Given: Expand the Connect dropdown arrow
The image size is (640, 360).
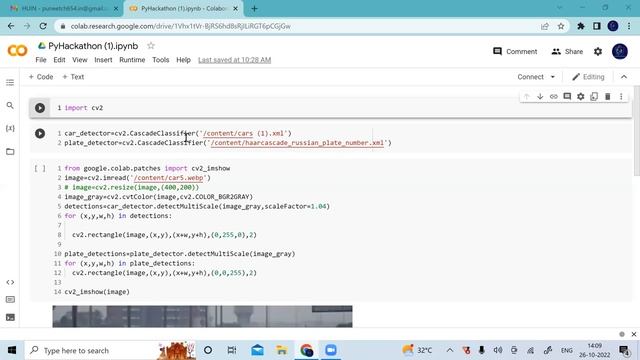Looking at the screenshot, I should tap(553, 77).
